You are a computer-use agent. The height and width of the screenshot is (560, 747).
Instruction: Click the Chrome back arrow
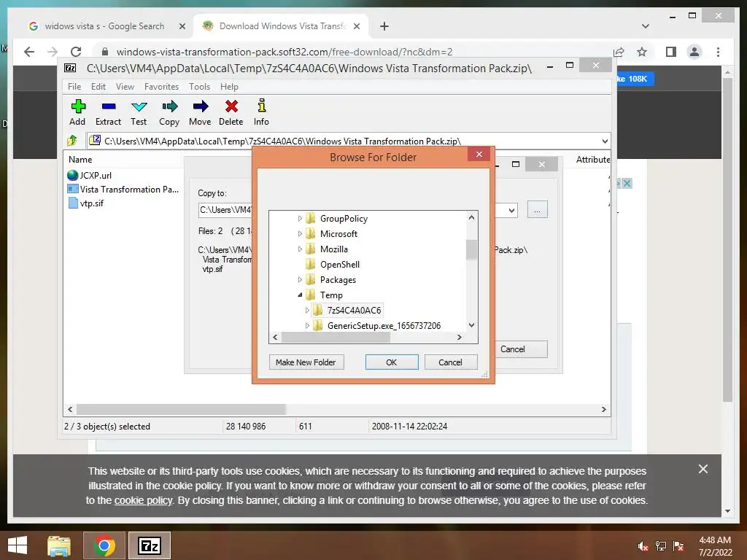point(29,52)
